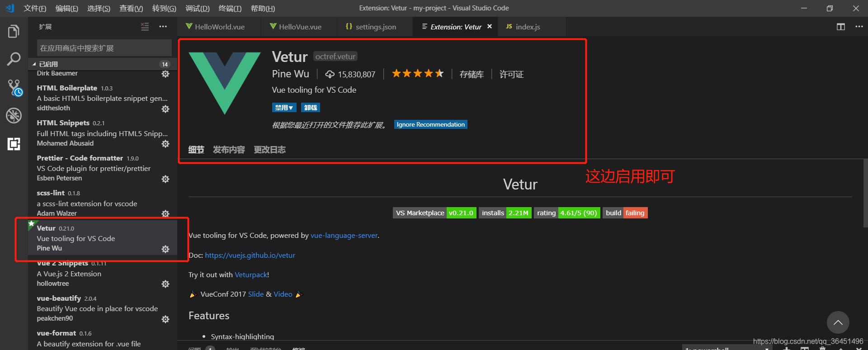Switch to the HelloVue.vue editor tab

click(299, 27)
